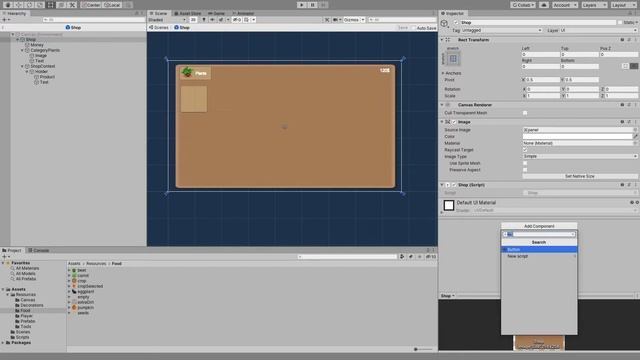Click the color eyedropper icon
640x360 pixels.
[x=636, y=136]
